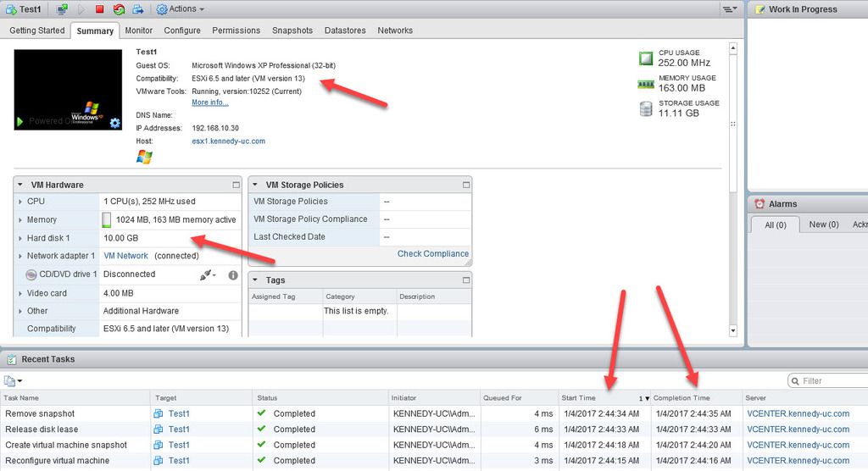Viewport: 868px width, 471px height.
Task: Click the CD/DVD drive 1 disc icon
Action: (31, 274)
